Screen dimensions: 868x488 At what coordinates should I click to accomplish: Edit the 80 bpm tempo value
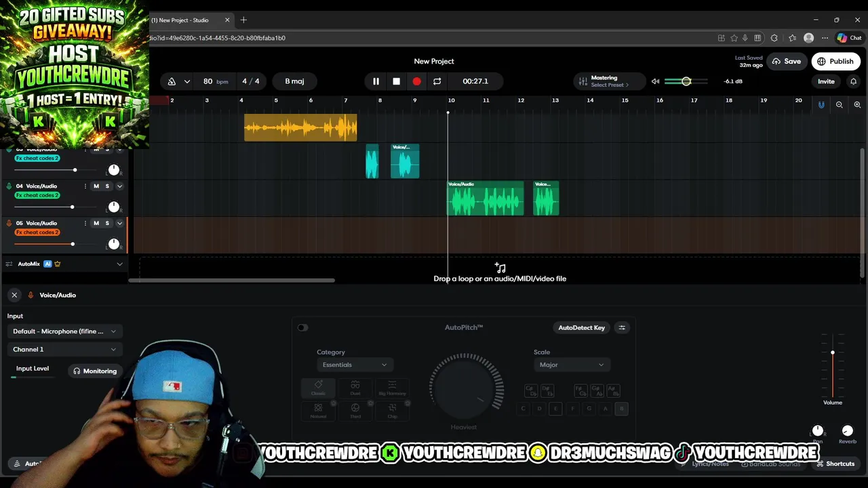pyautogui.click(x=215, y=81)
